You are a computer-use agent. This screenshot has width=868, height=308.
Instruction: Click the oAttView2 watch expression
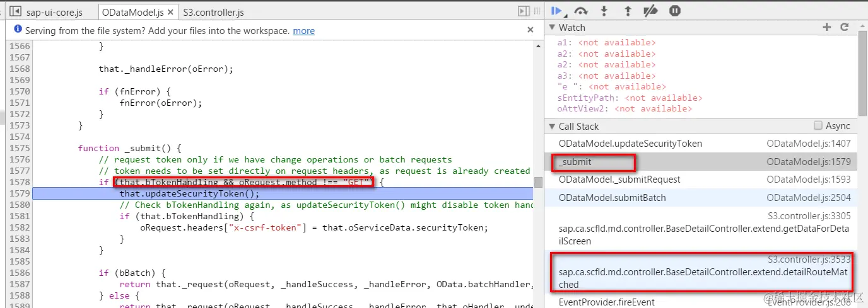click(625, 108)
